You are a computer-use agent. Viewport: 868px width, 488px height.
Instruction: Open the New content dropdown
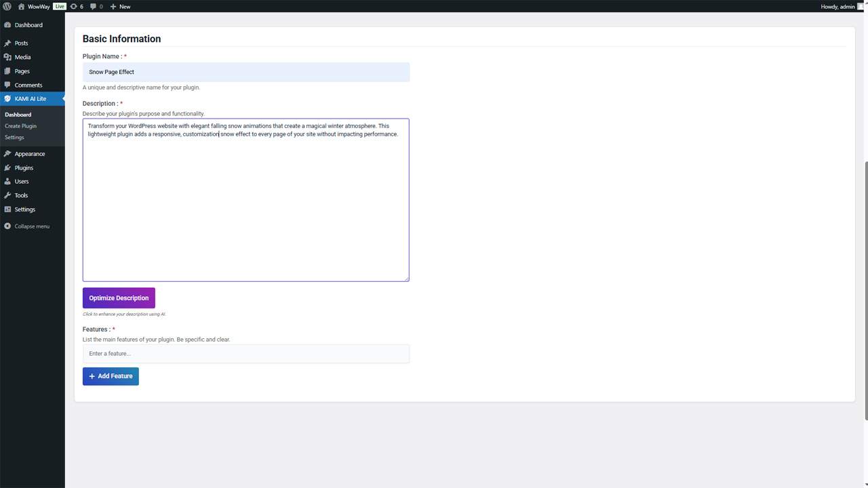120,6
